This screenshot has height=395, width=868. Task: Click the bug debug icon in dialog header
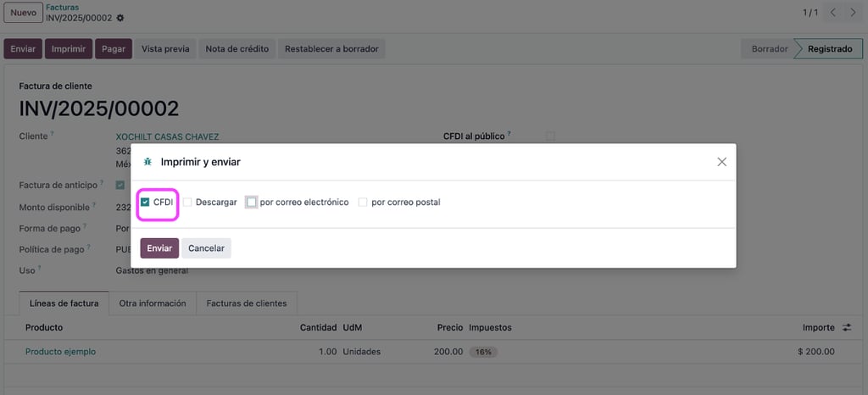(x=147, y=162)
